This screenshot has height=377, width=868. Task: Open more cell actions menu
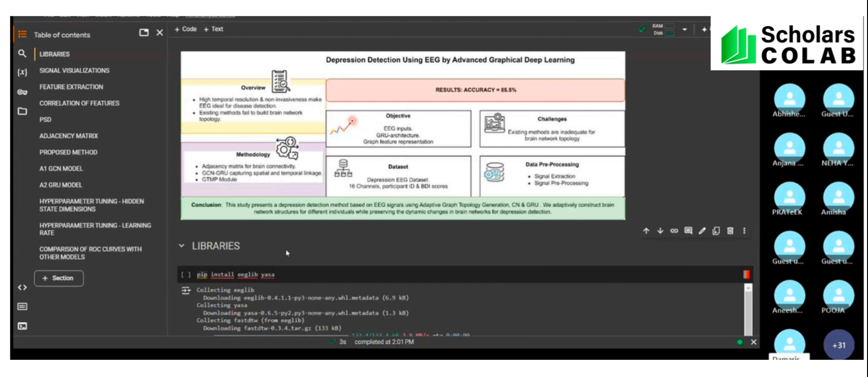744,231
